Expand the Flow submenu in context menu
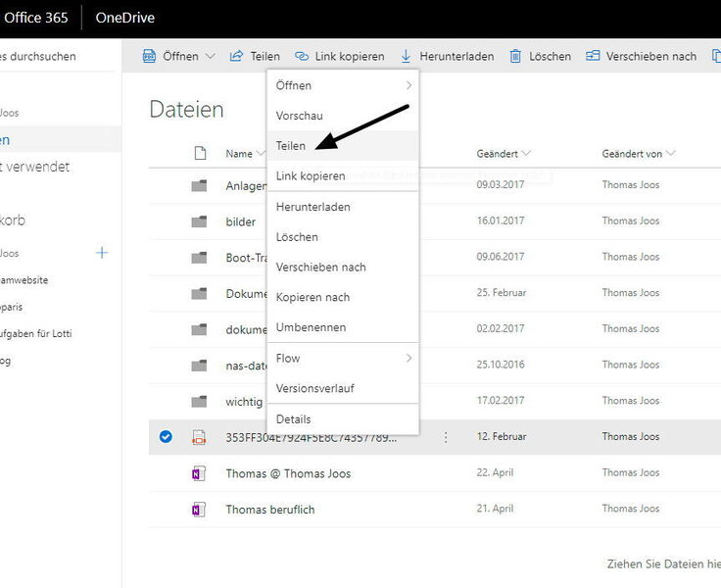721x588 pixels. tap(409, 359)
